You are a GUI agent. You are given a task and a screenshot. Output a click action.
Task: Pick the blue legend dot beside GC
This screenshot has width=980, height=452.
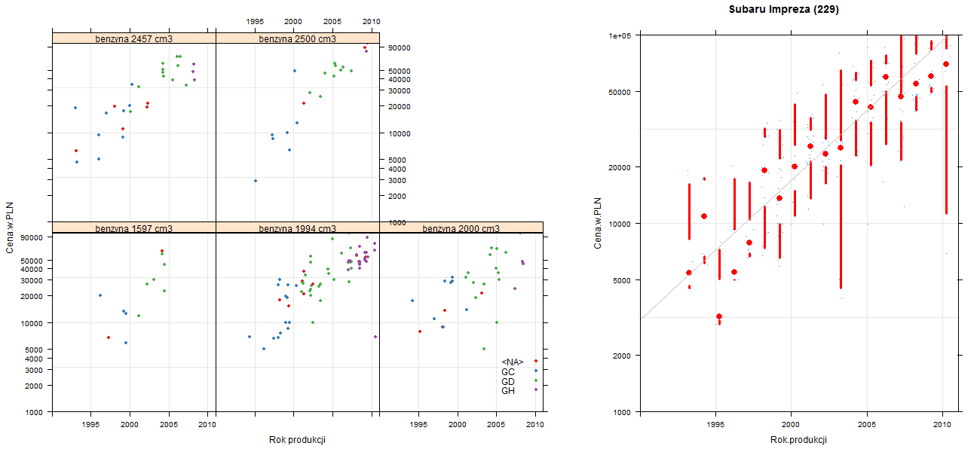(535, 371)
